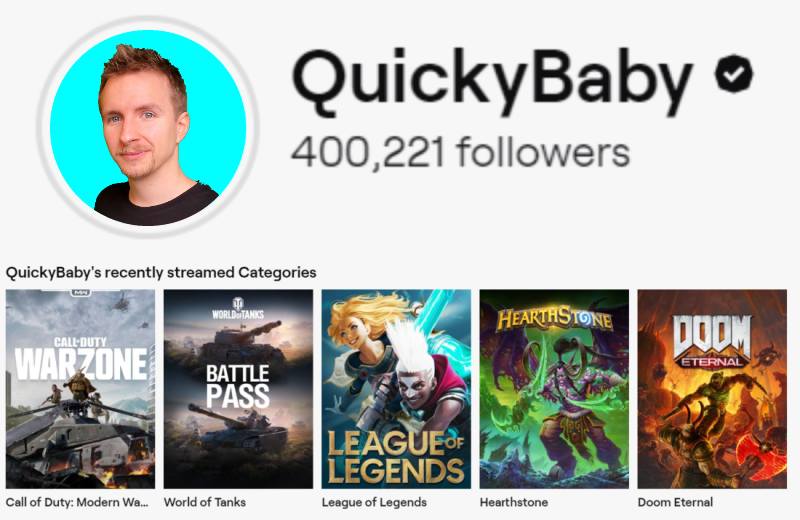The image size is (800, 520).
Task: Click the Doom Eternal caption link
Action: click(675, 502)
